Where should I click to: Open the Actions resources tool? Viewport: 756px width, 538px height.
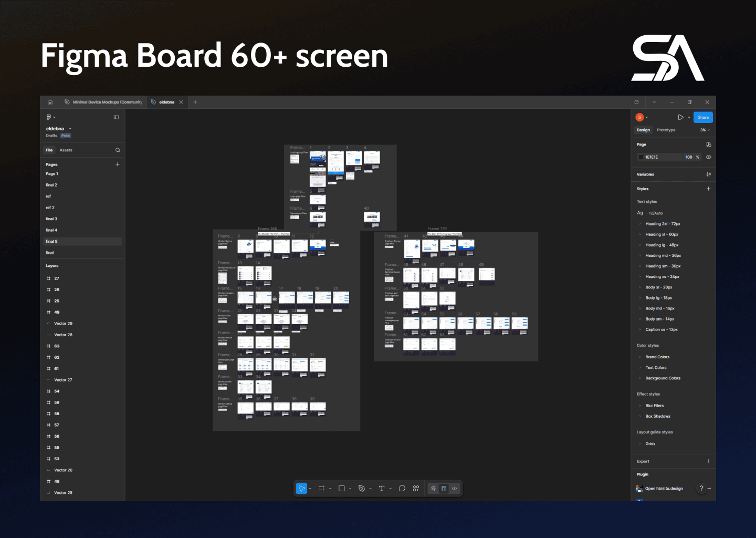[416, 489]
